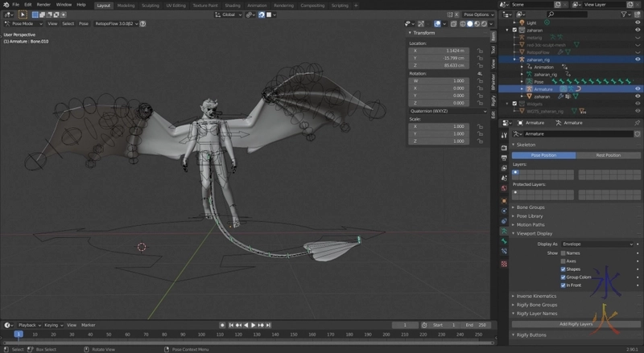644x353 pixels.
Task: Lock the X location lock icon
Action: pyautogui.click(x=480, y=51)
